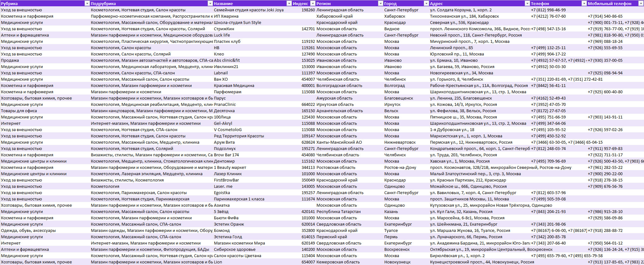The image size is (644, 265).
Task: Select the cell "Красивая Медицина"
Action: tap(252, 85)
